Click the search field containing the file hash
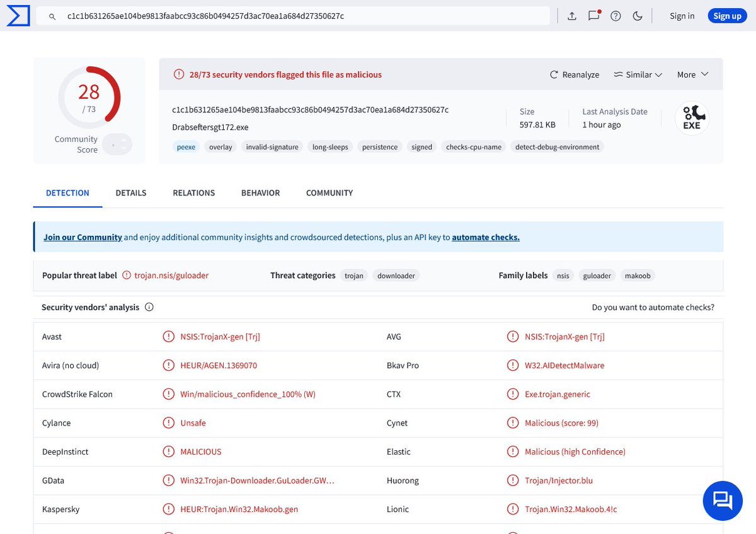 pyautogui.click(x=296, y=15)
